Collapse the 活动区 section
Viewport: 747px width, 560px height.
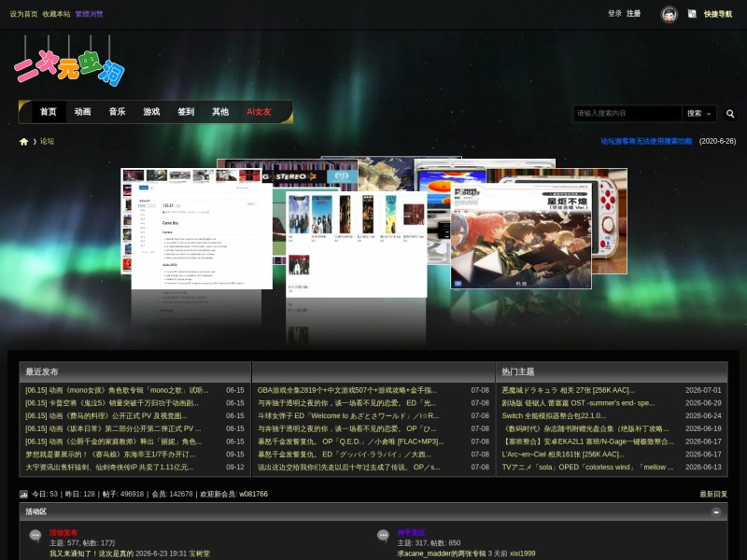click(715, 511)
